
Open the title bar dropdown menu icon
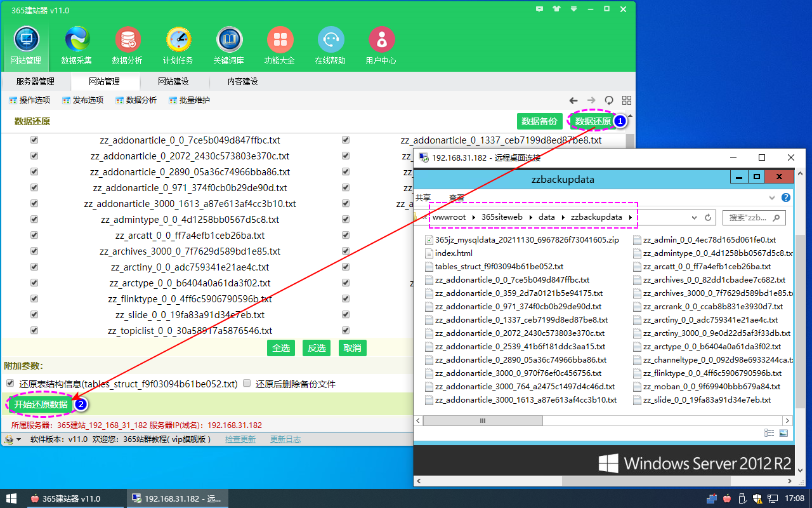coord(573,9)
